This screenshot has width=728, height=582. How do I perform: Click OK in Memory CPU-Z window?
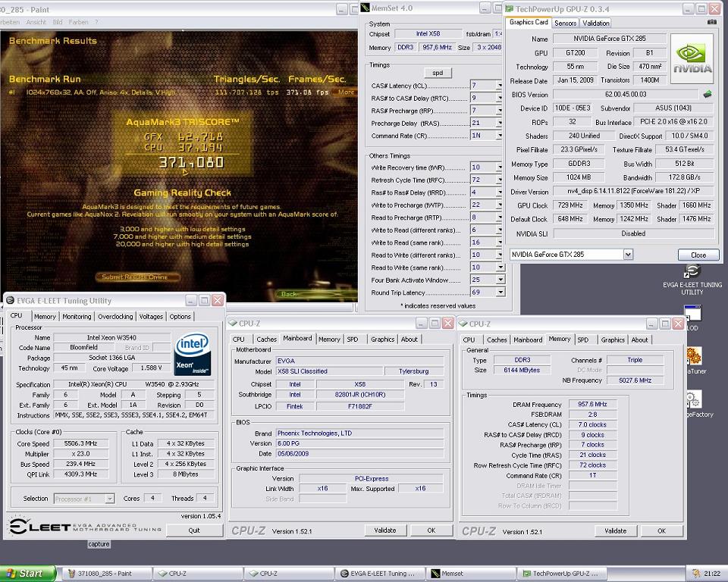click(661, 530)
